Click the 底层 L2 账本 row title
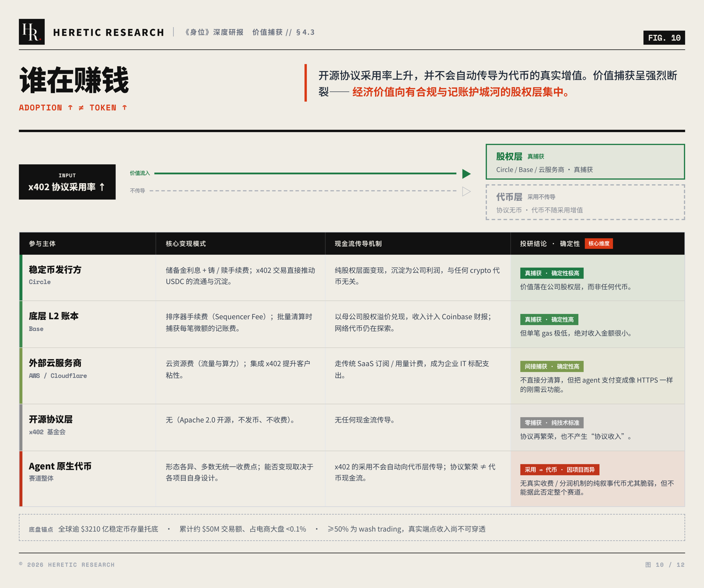Screen dimensions: 704x588 point(54,316)
